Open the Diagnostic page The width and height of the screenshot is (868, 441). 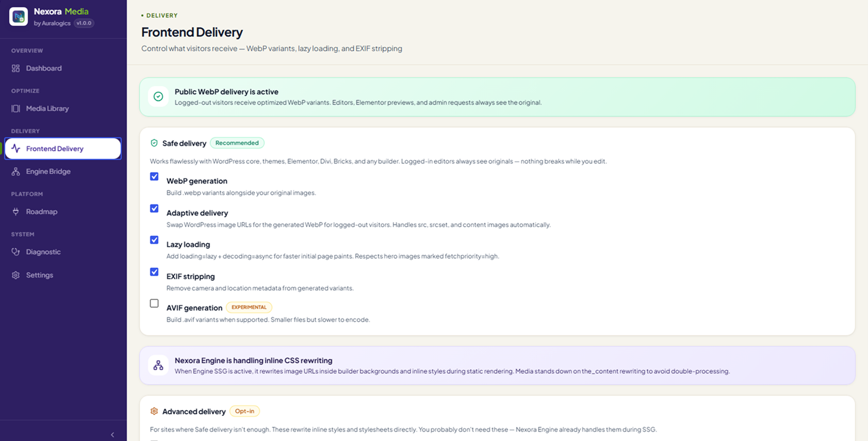click(63, 252)
